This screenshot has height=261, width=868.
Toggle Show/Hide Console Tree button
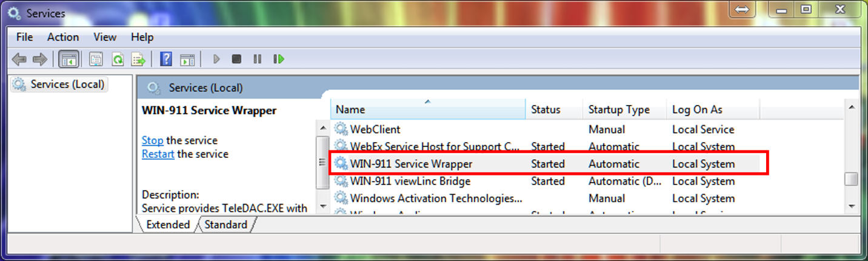[x=69, y=59]
